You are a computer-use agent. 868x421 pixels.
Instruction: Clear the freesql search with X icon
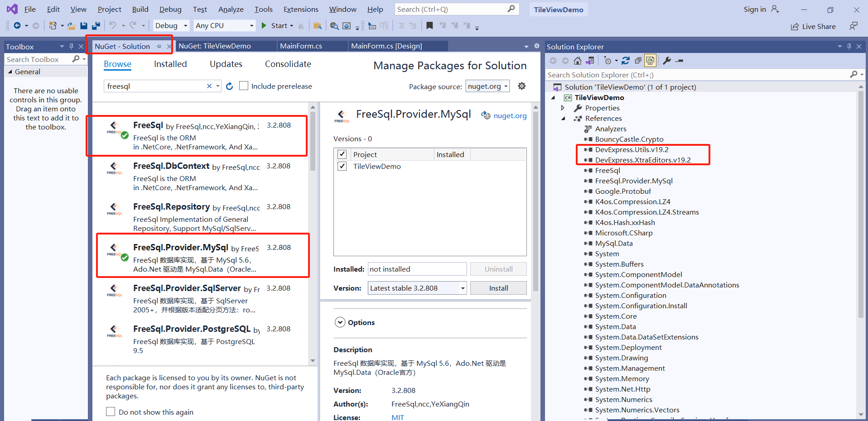click(x=209, y=86)
